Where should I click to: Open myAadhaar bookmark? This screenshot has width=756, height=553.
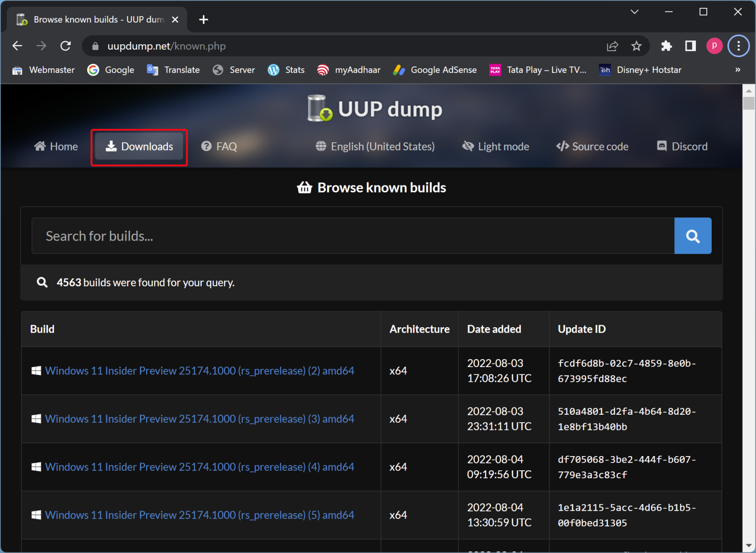tap(349, 70)
